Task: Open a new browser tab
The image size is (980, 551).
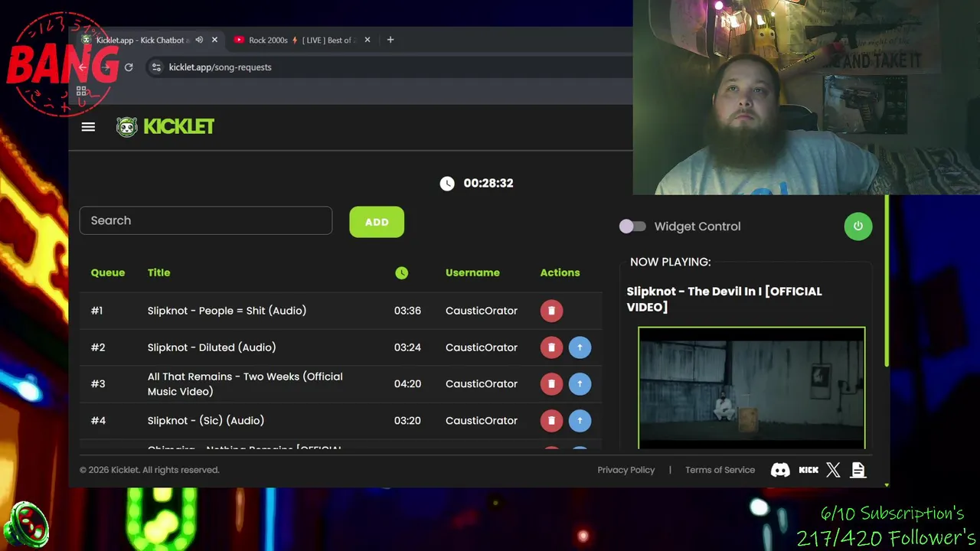Action: click(x=390, y=40)
